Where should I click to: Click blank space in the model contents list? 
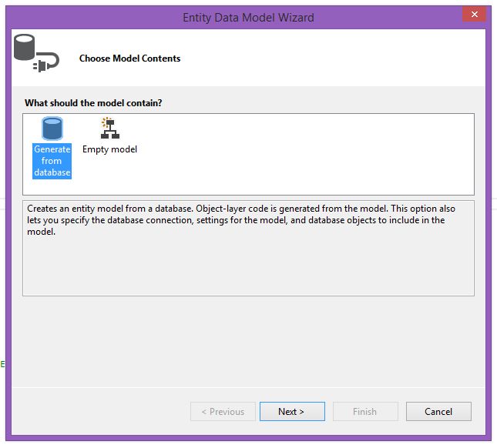tap(308, 154)
